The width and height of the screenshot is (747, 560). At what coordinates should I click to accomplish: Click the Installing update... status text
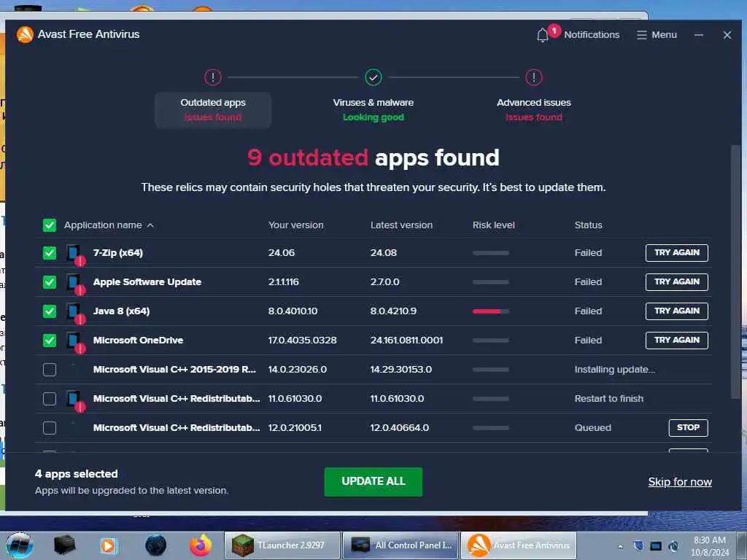click(x=614, y=370)
